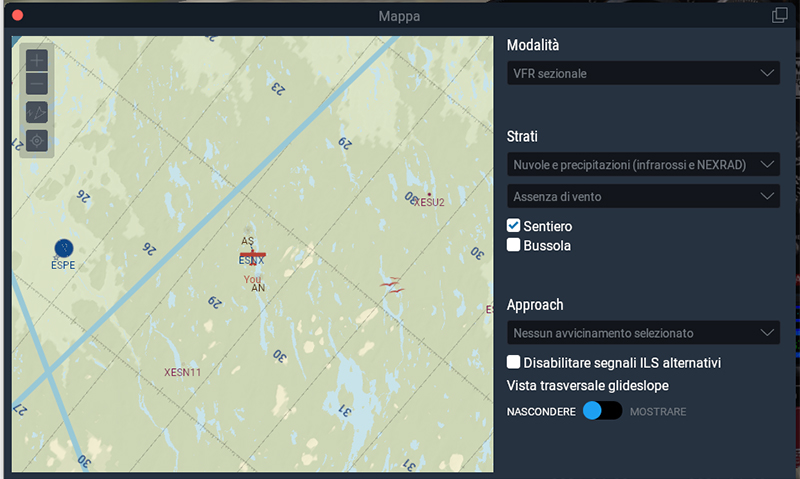
Task: Toggle the glideslope view switch
Action: [x=602, y=411]
